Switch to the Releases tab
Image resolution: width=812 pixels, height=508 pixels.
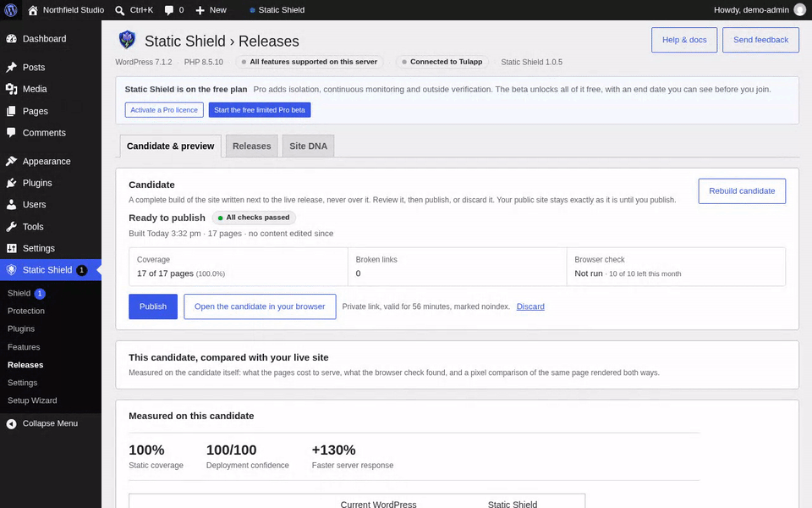tap(252, 146)
